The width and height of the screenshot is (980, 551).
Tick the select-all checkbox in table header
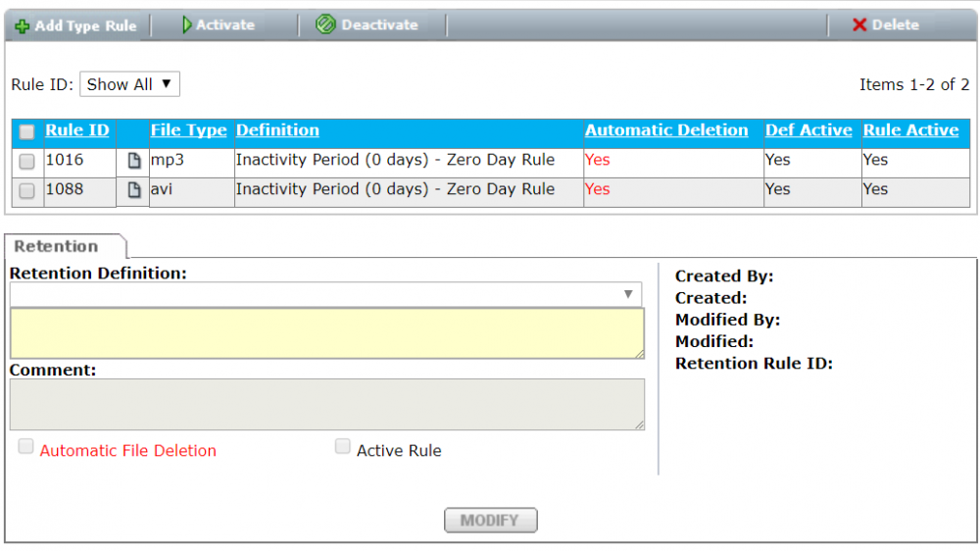(x=27, y=131)
